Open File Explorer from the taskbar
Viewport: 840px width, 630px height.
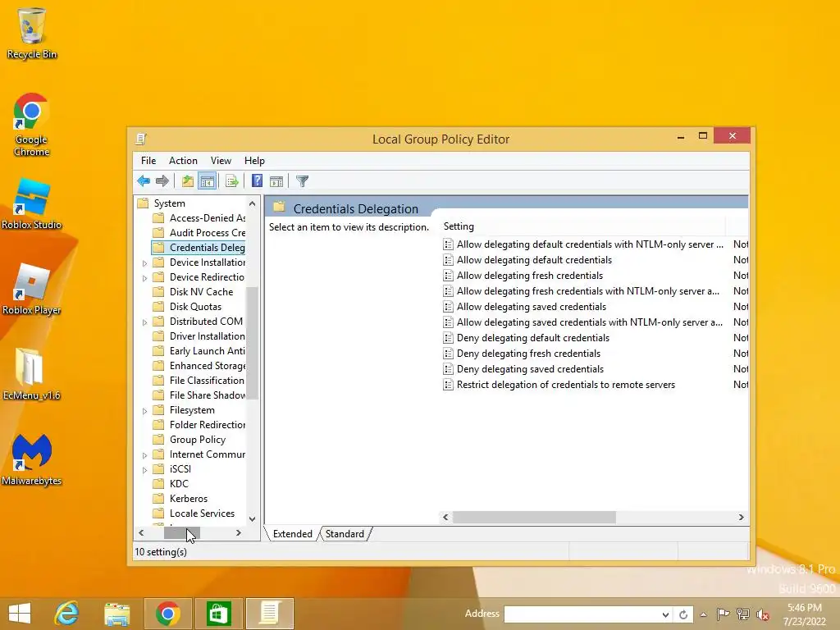[x=116, y=614]
